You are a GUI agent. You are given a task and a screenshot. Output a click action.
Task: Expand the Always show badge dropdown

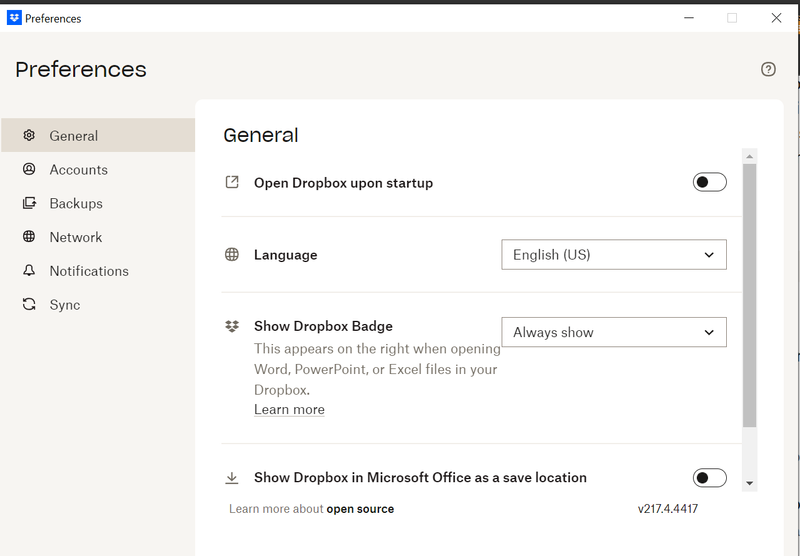(x=613, y=332)
